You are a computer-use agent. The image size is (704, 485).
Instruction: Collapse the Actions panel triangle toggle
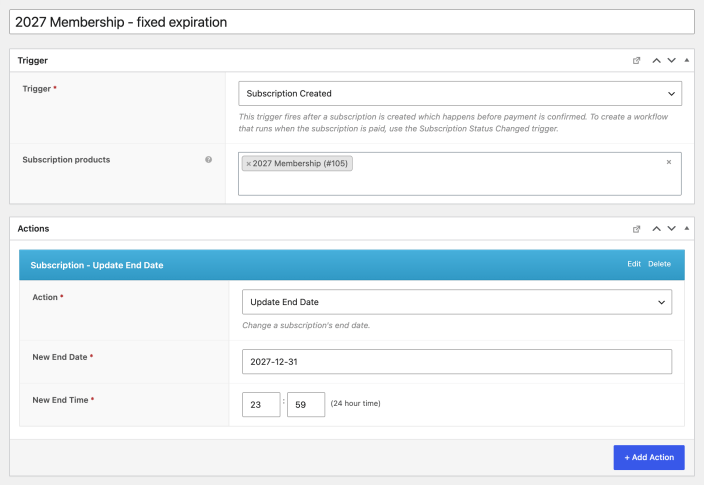click(686, 228)
